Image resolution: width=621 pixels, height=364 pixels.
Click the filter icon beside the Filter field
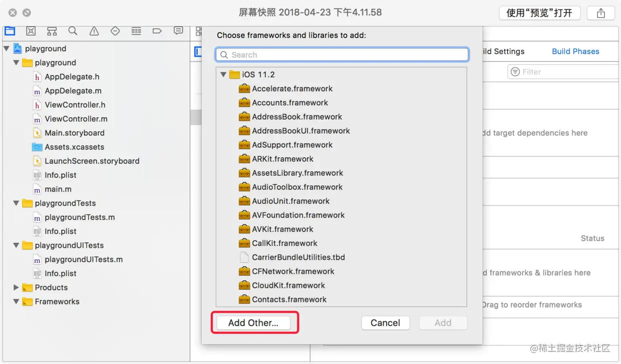click(x=515, y=72)
